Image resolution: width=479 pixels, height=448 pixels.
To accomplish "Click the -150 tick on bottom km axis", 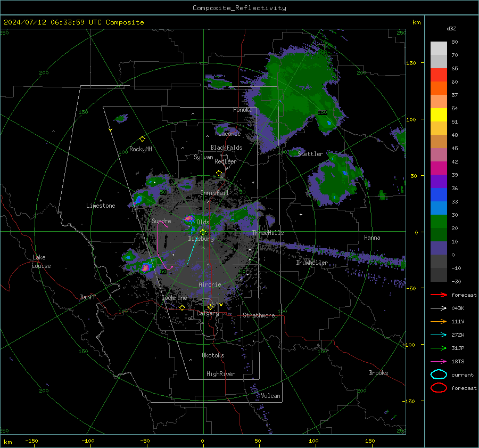I will pyautogui.click(x=31, y=441).
